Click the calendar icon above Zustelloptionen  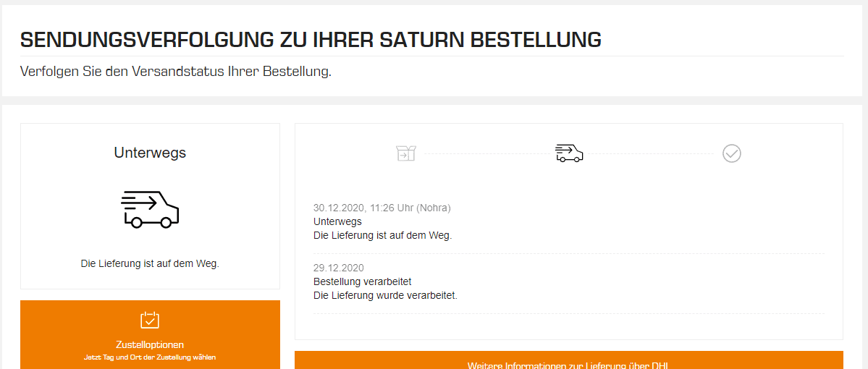tap(150, 320)
